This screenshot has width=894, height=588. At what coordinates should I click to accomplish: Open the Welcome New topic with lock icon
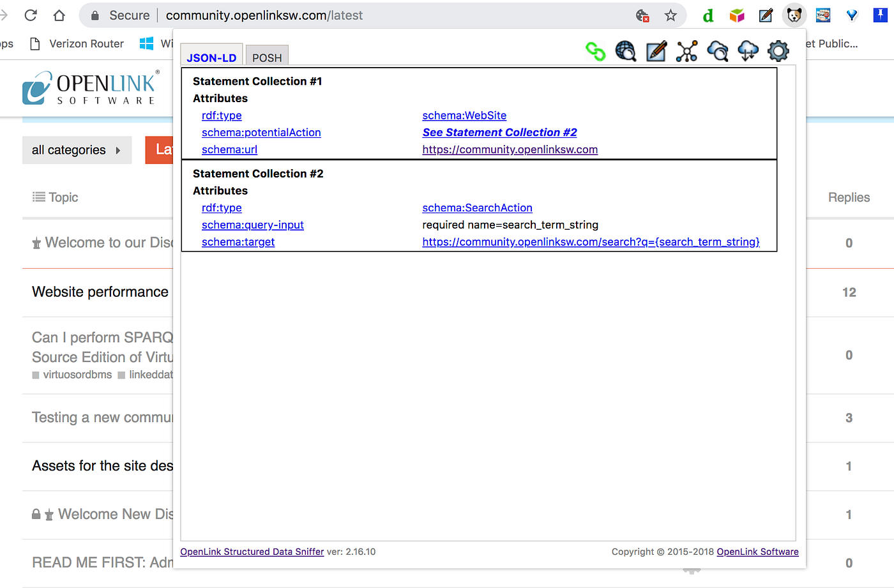(x=115, y=515)
